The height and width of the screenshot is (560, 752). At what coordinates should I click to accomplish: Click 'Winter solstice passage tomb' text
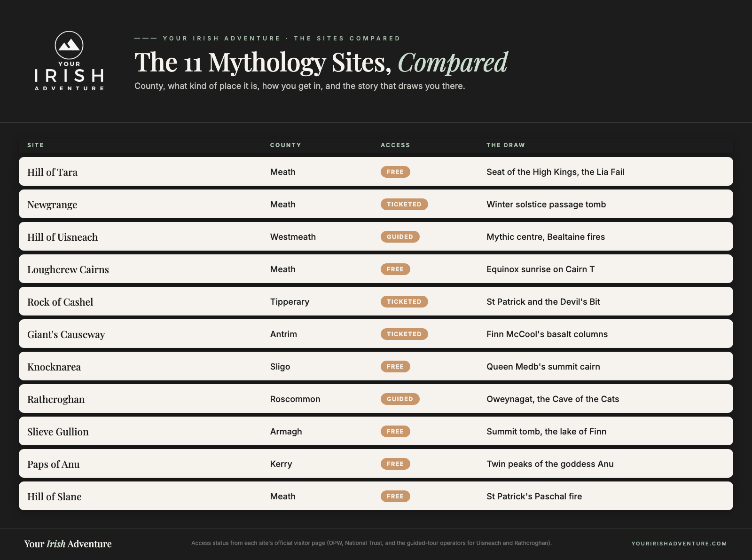pos(546,205)
